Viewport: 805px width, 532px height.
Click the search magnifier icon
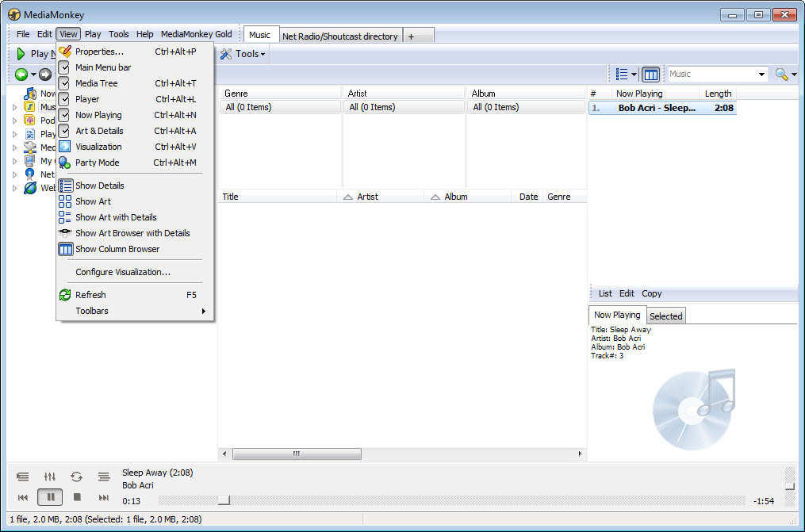pyautogui.click(x=781, y=75)
